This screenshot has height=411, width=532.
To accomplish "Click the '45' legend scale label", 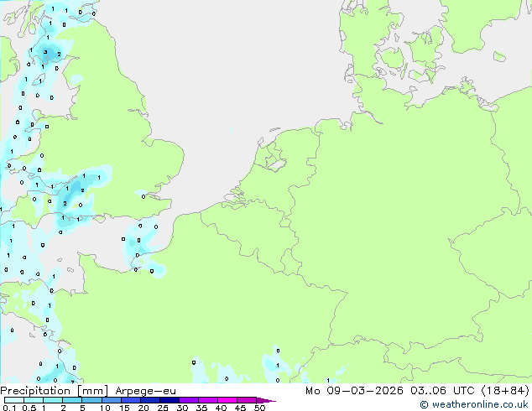I will (240, 408).
